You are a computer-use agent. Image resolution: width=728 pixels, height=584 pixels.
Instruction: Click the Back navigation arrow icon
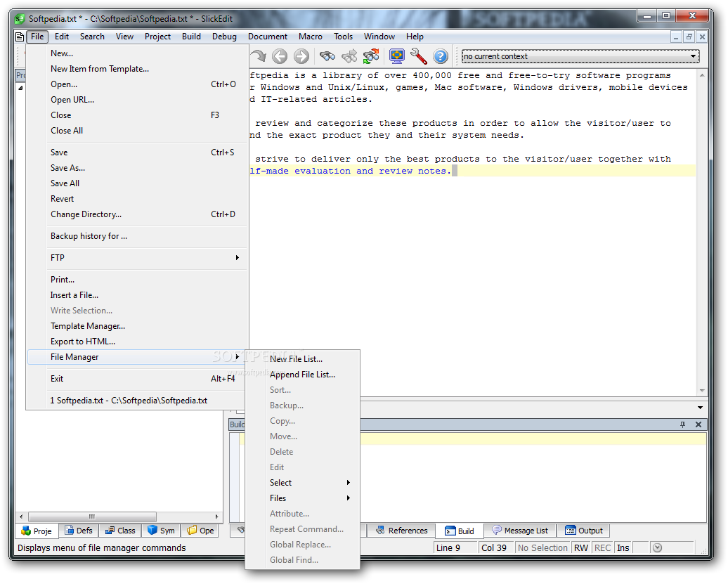(280, 56)
